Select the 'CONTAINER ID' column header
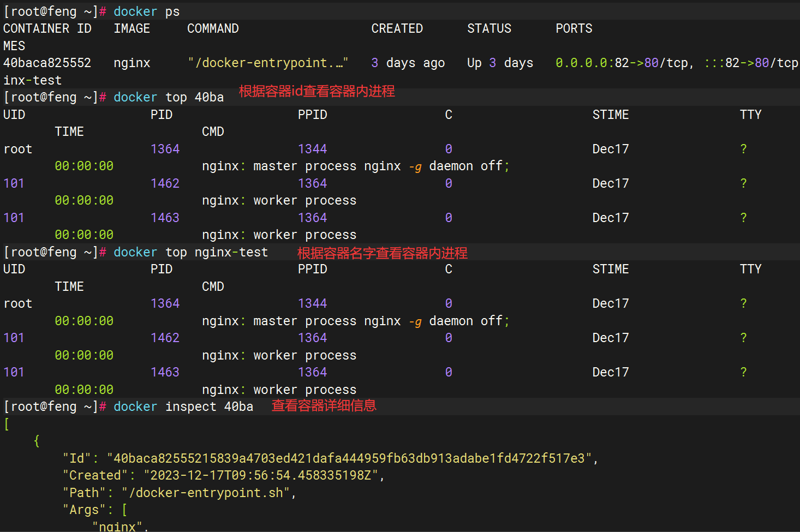 (47, 28)
